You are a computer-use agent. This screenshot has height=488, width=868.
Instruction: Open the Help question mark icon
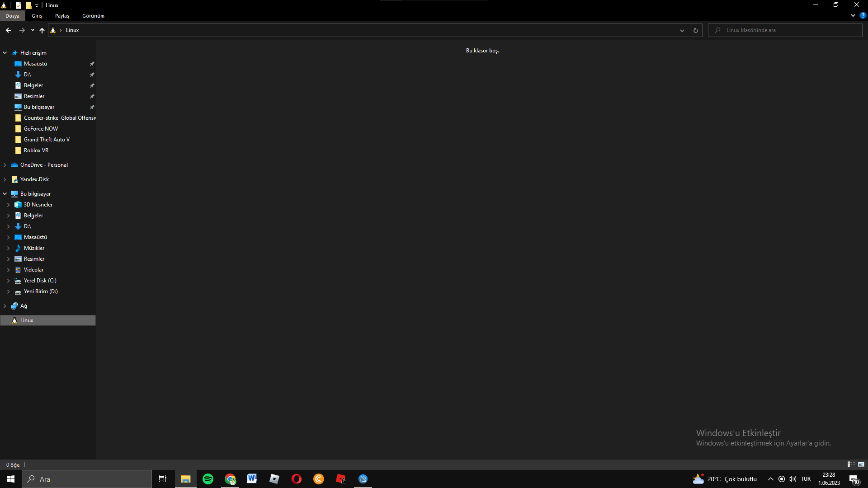pyautogui.click(x=863, y=15)
